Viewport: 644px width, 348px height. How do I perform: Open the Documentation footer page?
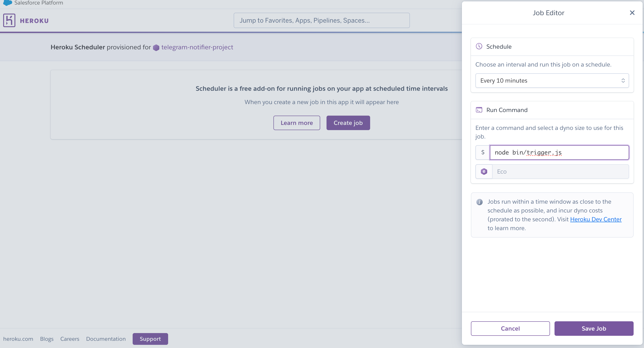(106, 339)
